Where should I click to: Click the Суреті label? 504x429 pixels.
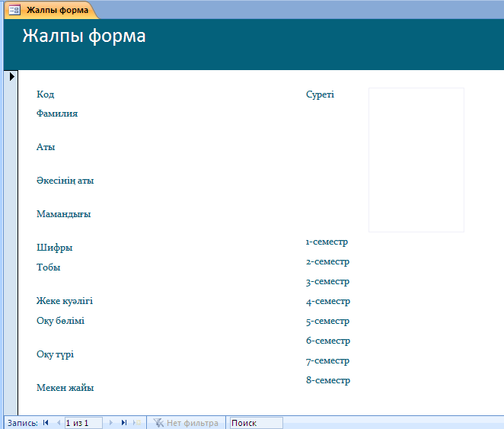pos(321,94)
